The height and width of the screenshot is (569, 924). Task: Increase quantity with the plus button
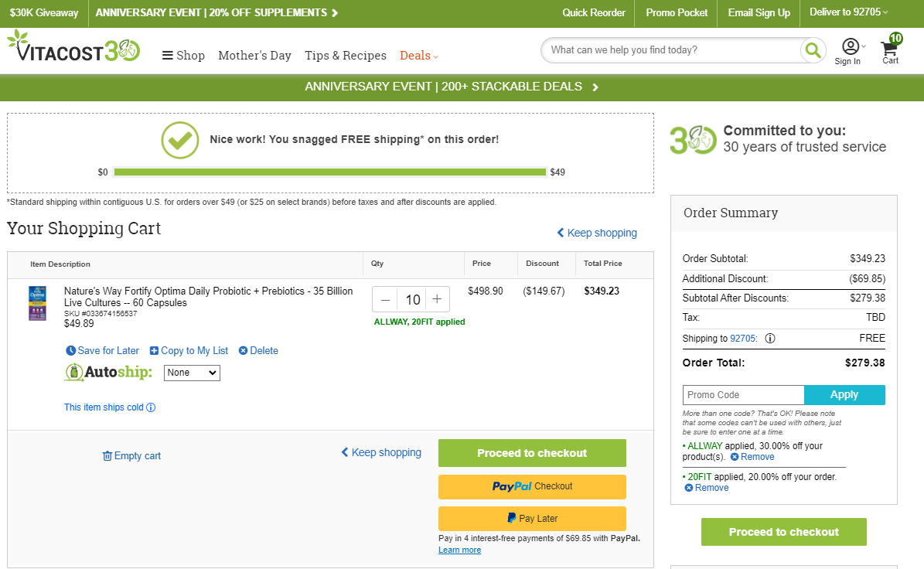(437, 299)
